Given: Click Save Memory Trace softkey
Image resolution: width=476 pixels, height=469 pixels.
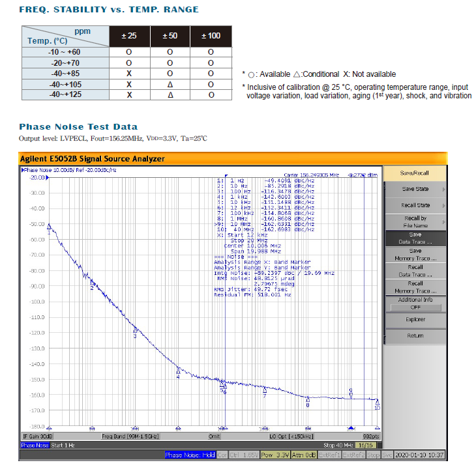Looking at the screenshot, I should tap(415, 255).
